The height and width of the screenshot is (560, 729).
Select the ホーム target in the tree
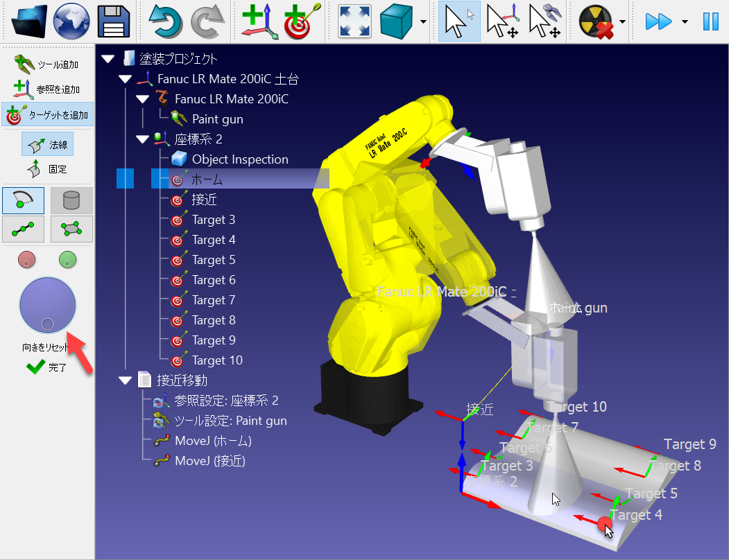[x=207, y=179]
